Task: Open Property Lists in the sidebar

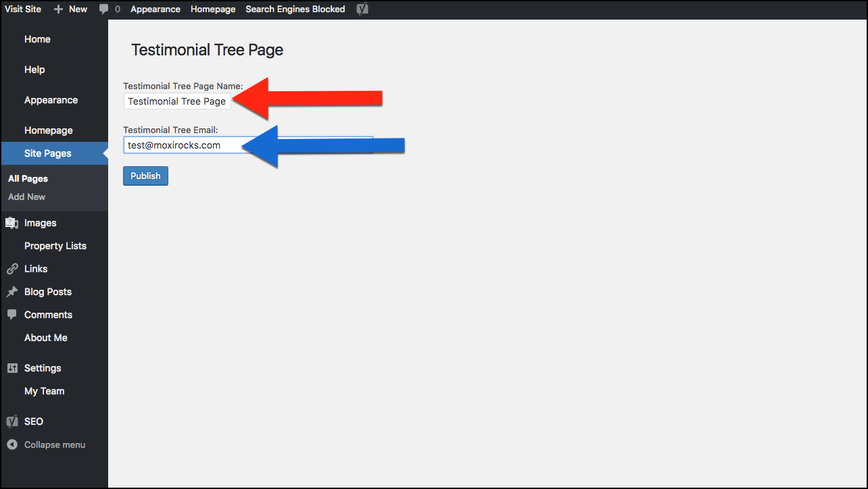Action: (55, 246)
